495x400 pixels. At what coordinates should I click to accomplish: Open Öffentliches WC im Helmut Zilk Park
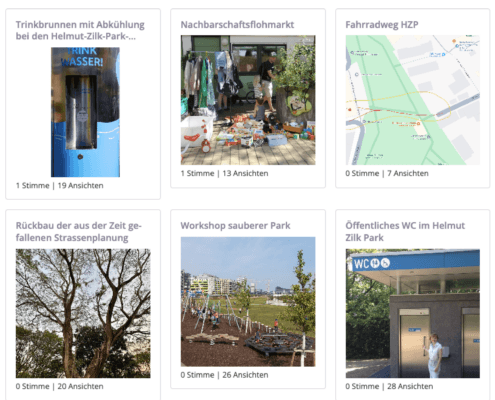click(405, 232)
